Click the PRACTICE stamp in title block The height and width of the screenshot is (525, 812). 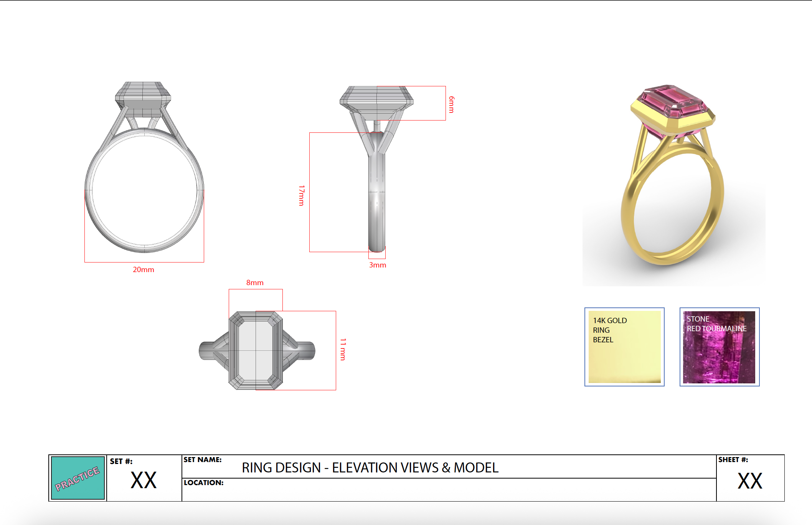(x=78, y=478)
